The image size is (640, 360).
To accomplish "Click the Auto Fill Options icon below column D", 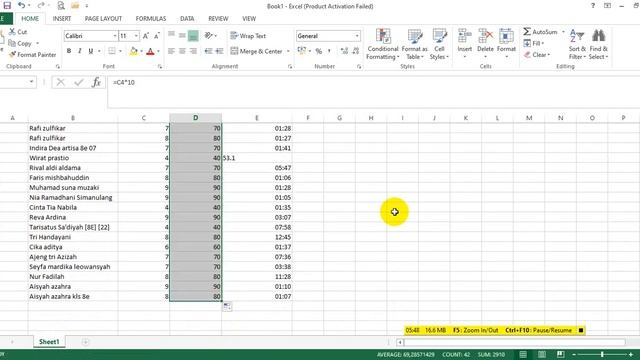I will [227, 307].
